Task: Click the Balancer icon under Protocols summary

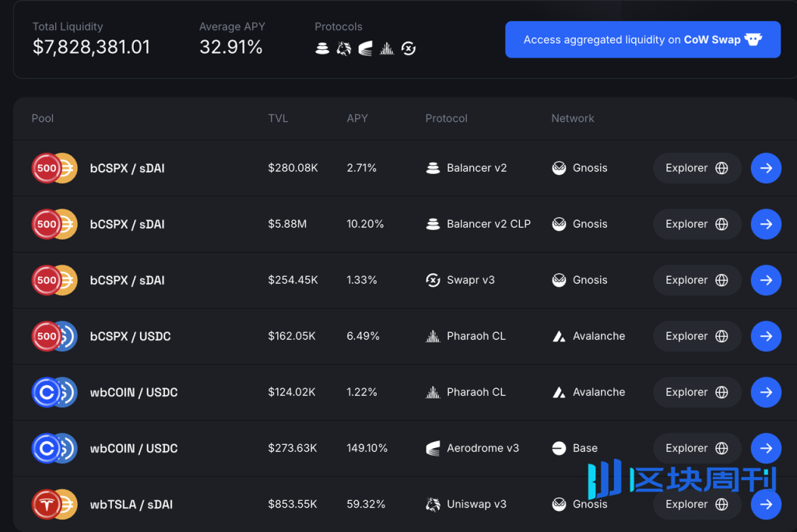Action: [322, 48]
